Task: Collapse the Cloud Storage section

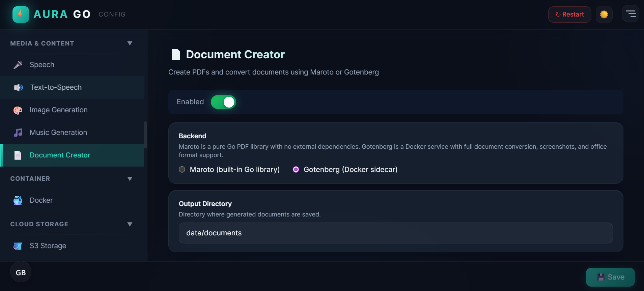Action: [130, 224]
